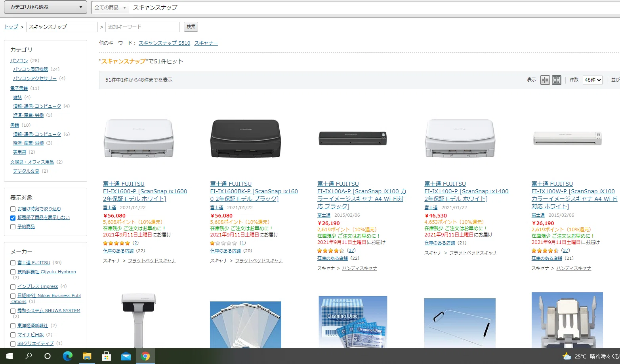
Task: Open パソコンアクセサリー subcategory
Action: click(x=35, y=78)
